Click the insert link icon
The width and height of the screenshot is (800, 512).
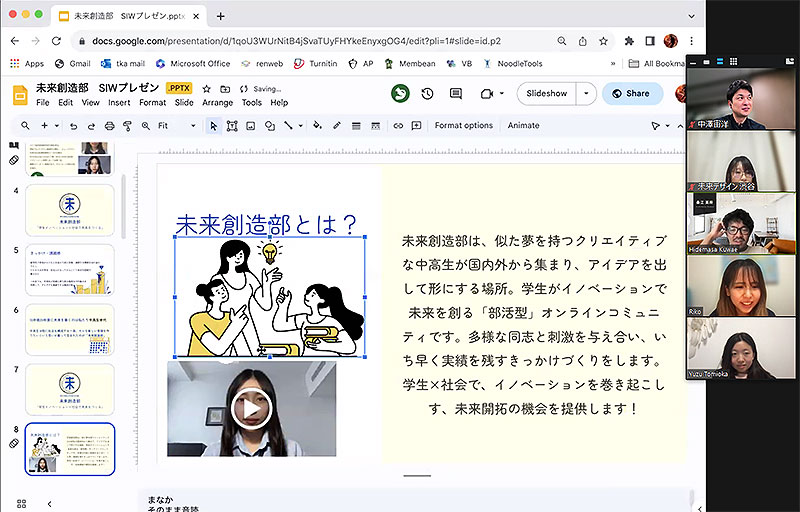[x=398, y=126]
